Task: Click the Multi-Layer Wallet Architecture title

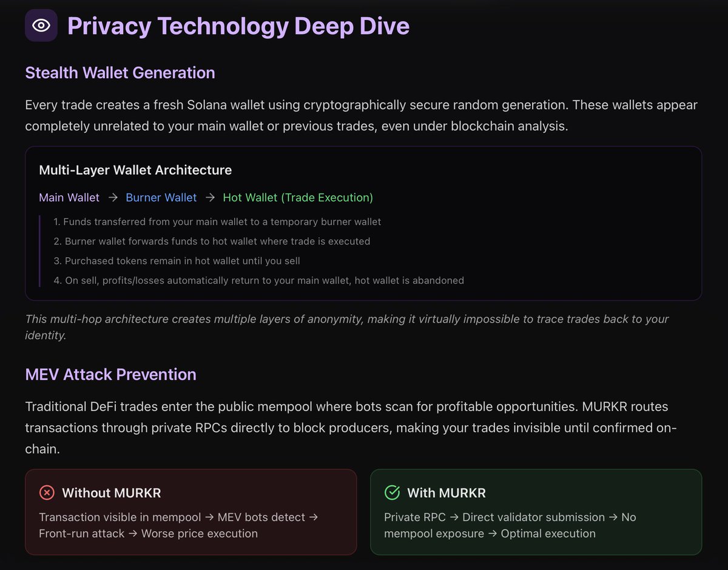Action: click(135, 170)
